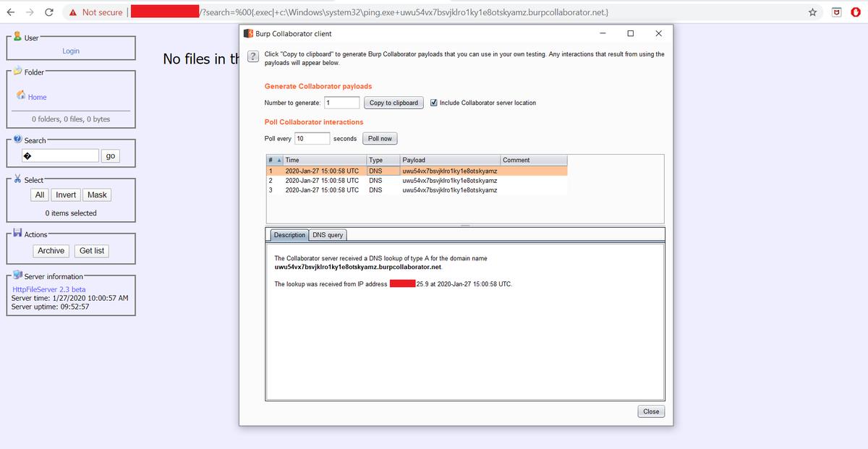Maximize the Burp Collaborator client window

click(630, 33)
